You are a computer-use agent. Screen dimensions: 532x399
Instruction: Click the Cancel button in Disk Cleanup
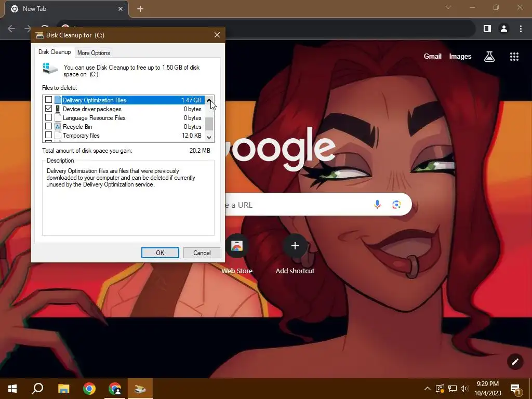pos(202,253)
